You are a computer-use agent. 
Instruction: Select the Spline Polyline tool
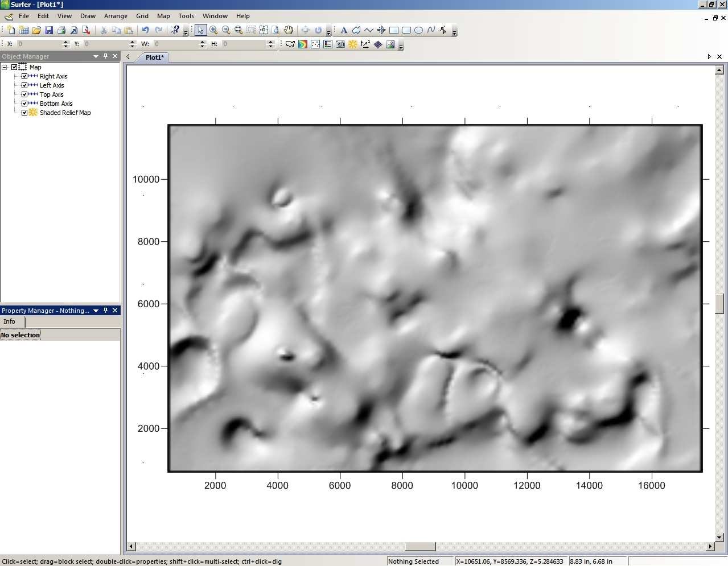[x=431, y=30]
